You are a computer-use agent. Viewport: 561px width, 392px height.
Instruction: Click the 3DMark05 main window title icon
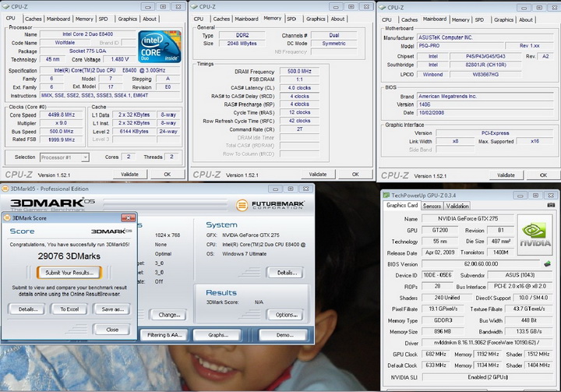(x=5, y=189)
